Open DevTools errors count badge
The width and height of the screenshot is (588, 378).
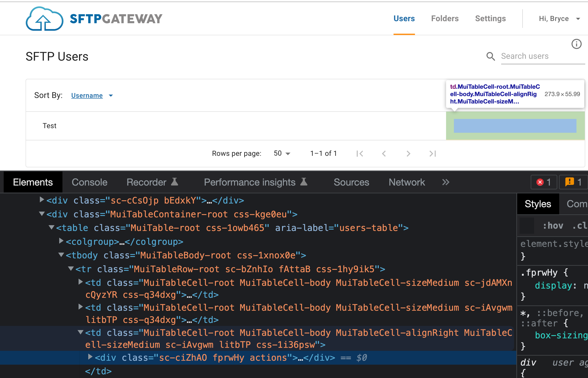[x=544, y=182]
